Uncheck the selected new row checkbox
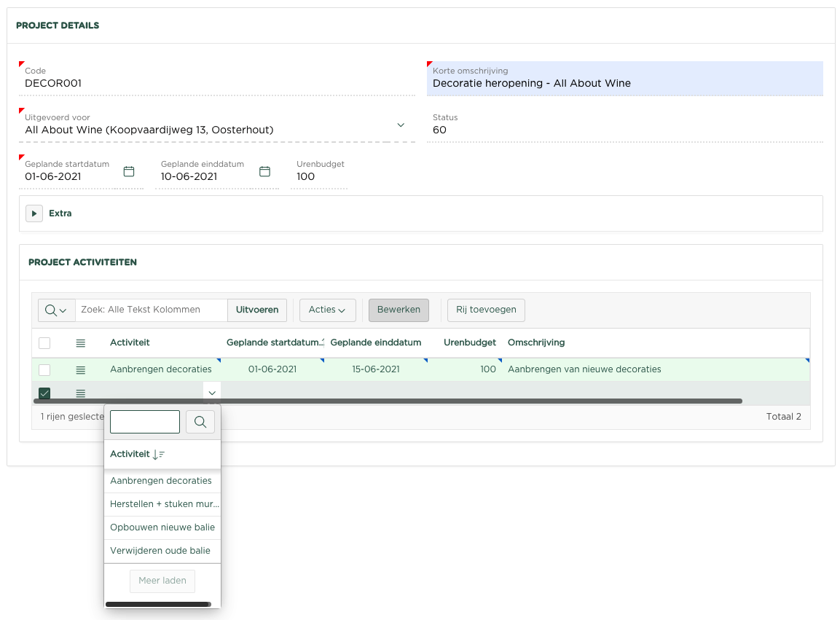This screenshot has width=840, height=620. pyautogui.click(x=44, y=393)
